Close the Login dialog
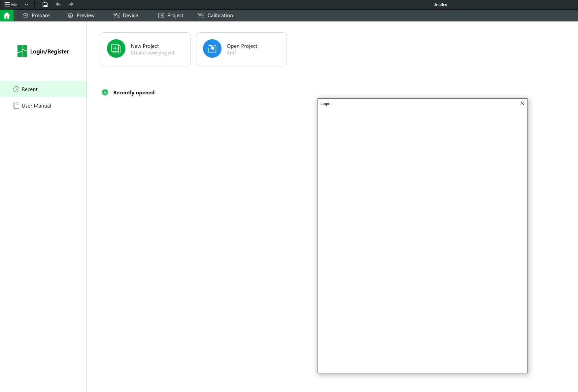The height and width of the screenshot is (392, 578). point(522,103)
